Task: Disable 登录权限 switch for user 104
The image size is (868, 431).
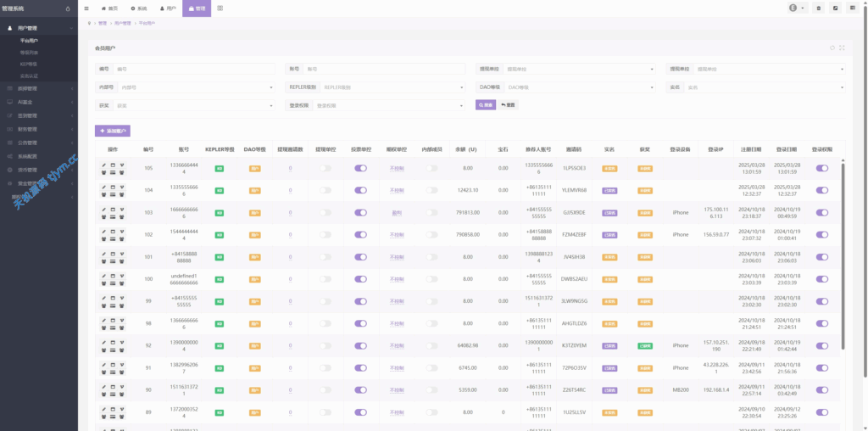Action: [x=821, y=190]
